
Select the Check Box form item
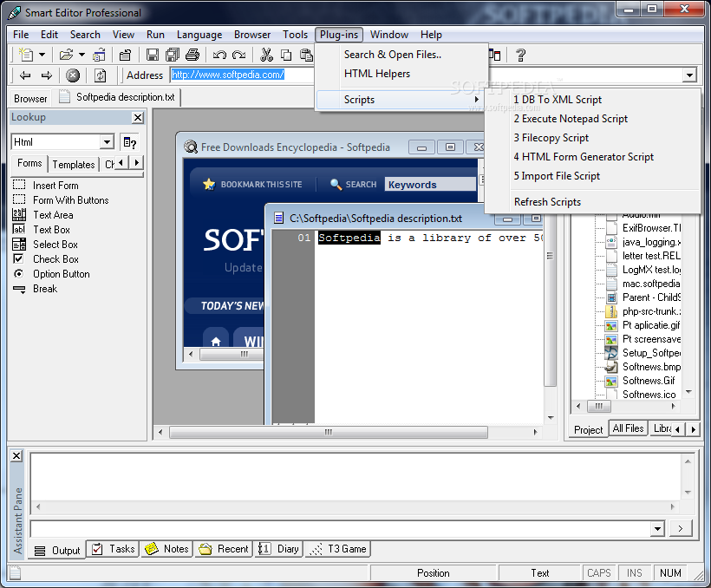click(55, 259)
